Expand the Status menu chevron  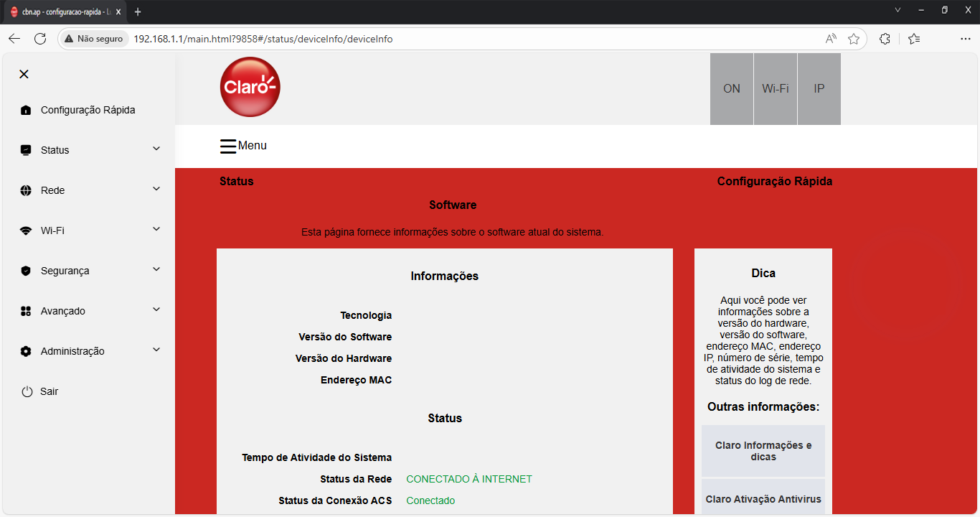156,149
